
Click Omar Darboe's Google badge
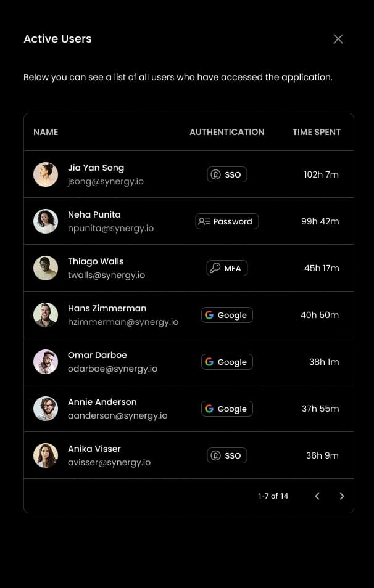point(227,362)
